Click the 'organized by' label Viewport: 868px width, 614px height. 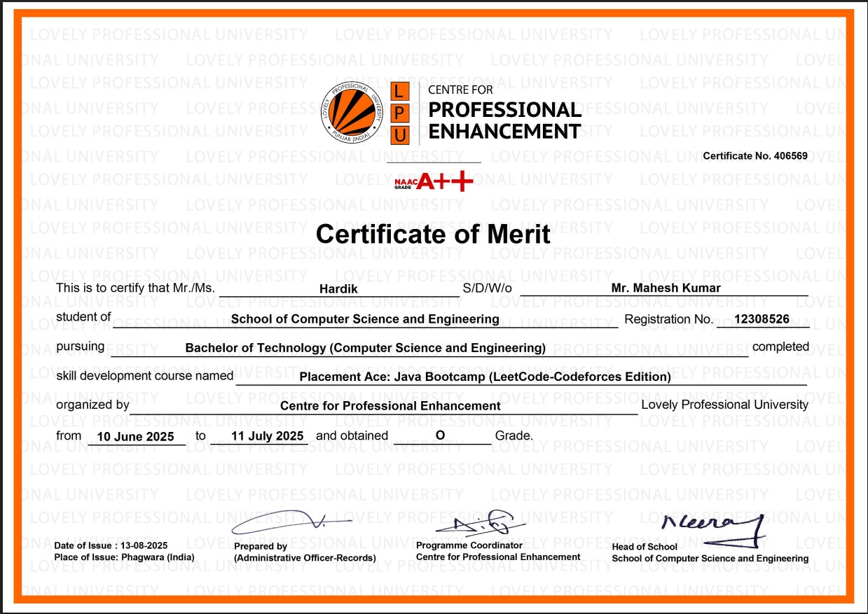(x=92, y=405)
